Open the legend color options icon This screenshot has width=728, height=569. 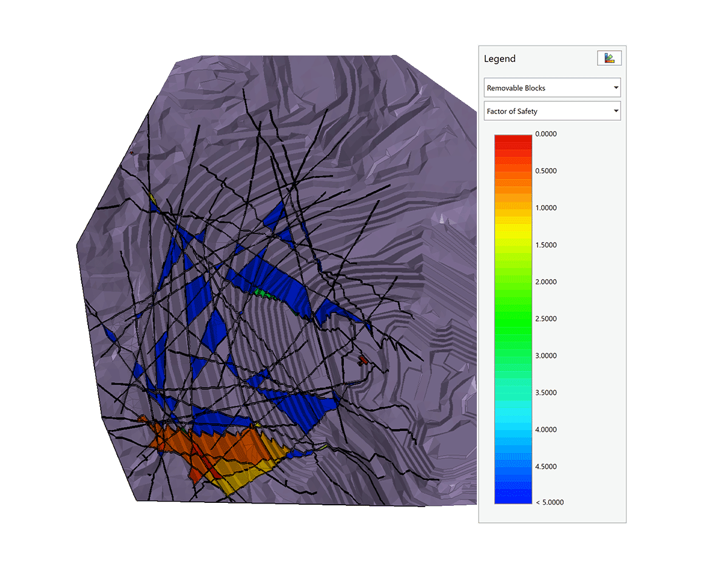click(610, 58)
